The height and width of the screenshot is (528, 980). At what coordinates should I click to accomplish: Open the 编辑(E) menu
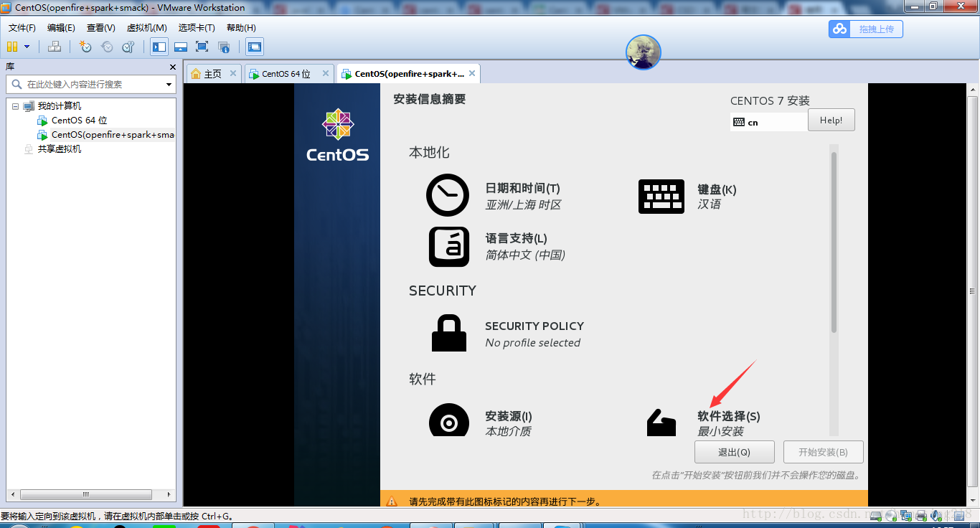[x=61, y=27]
